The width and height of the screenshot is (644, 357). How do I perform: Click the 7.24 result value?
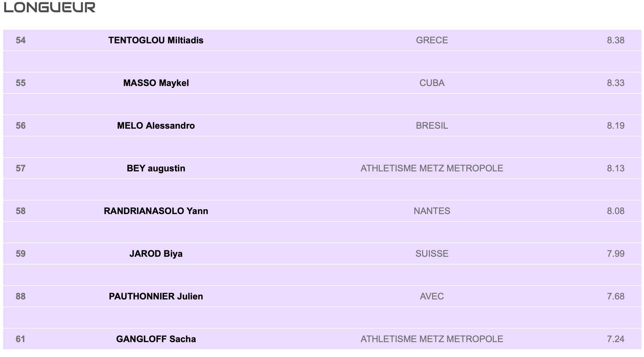click(615, 339)
